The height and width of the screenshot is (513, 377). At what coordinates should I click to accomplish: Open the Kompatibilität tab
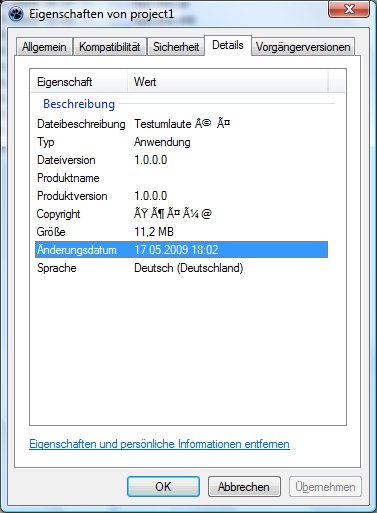(109, 47)
